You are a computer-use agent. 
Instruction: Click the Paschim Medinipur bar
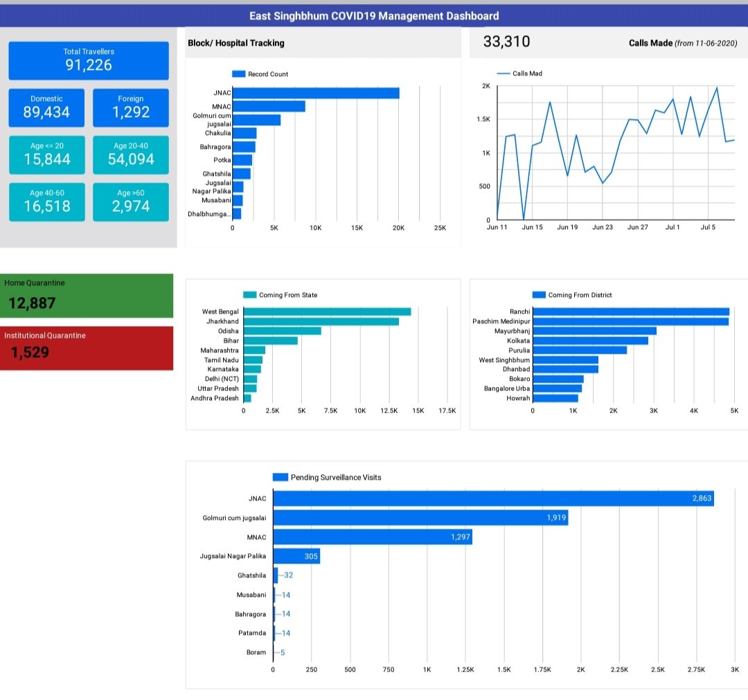click(631, 321)
